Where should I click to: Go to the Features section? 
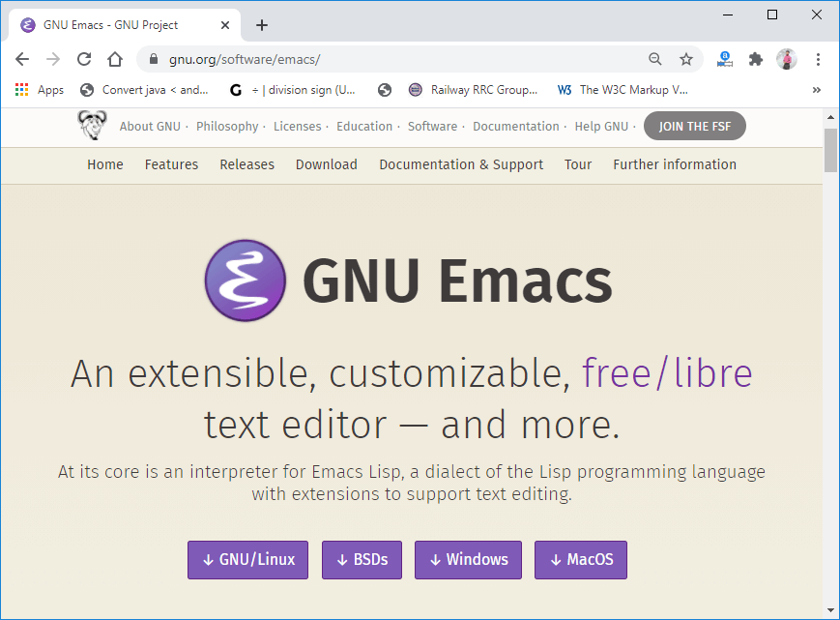click(x=171, y=164)
